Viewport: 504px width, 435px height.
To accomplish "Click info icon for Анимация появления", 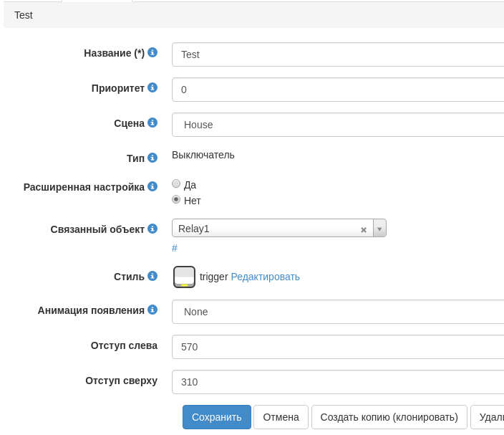I will 152,310.
